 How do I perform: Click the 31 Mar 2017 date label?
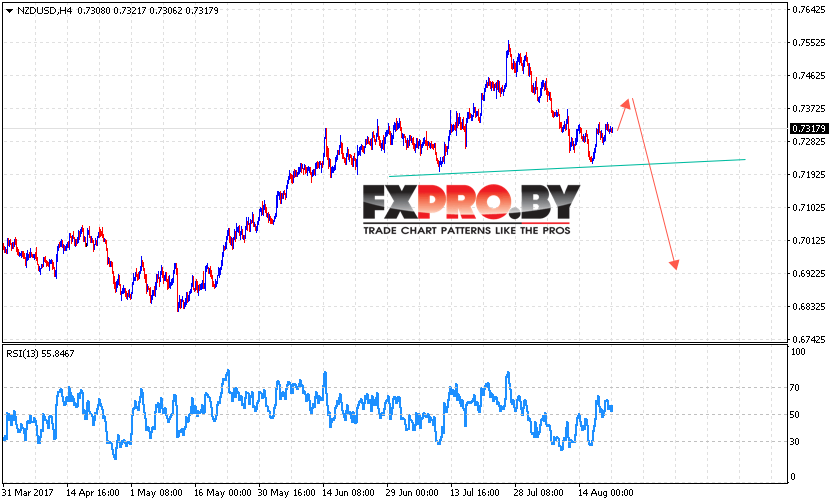point(28,493)
